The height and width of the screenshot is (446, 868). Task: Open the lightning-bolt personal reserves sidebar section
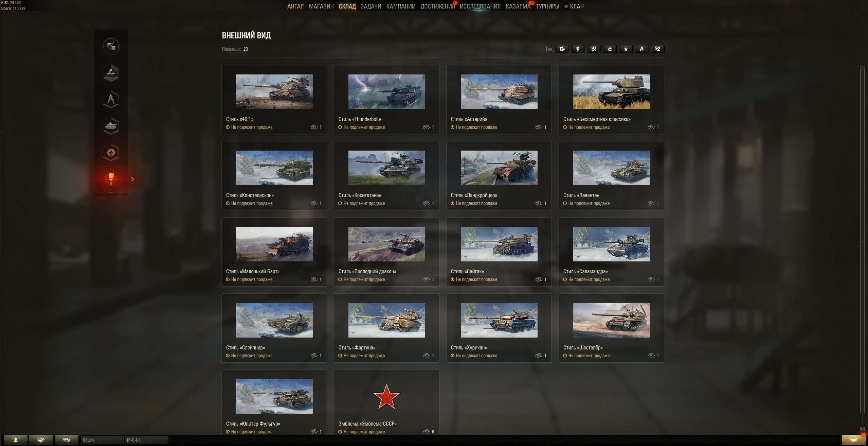111,152
